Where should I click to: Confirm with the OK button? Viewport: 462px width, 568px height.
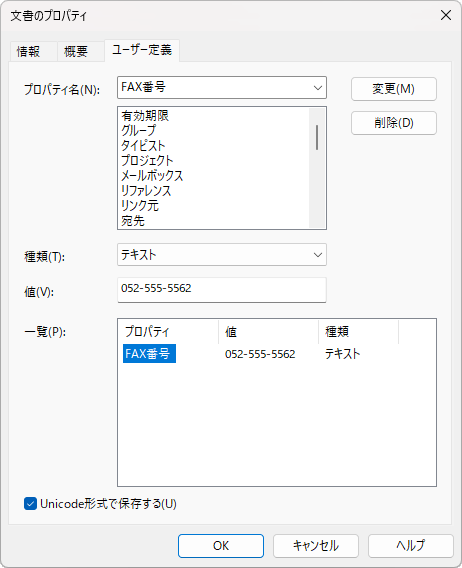tap(221, 546)
